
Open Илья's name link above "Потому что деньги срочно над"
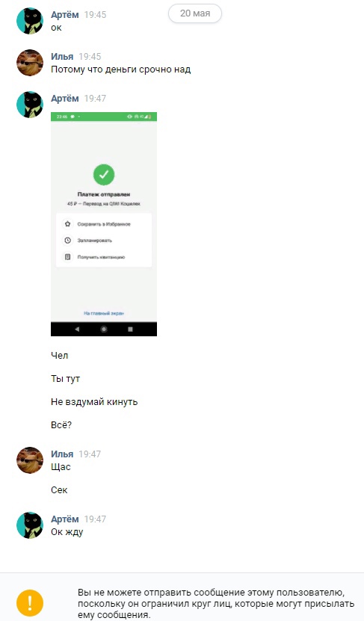tap(62, 57)
